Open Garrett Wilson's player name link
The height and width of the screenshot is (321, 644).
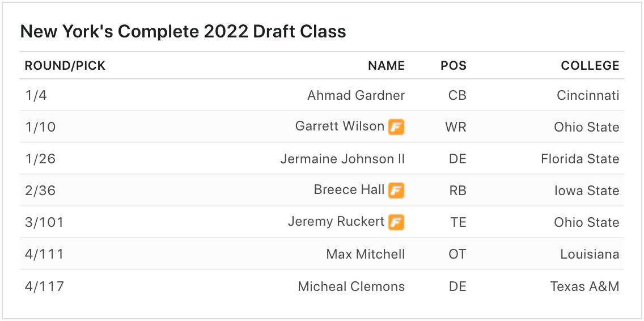[340, 126]
